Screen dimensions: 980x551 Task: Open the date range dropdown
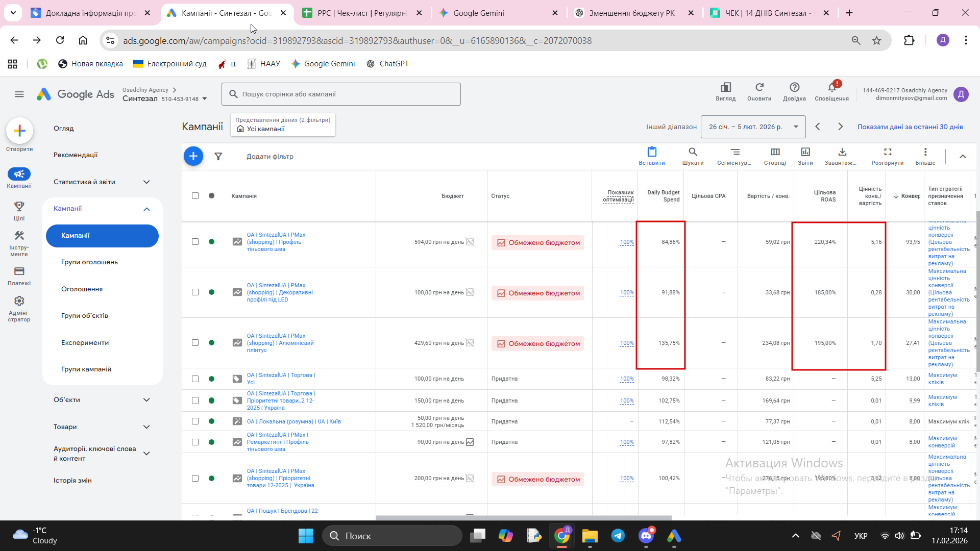[753, 127]
